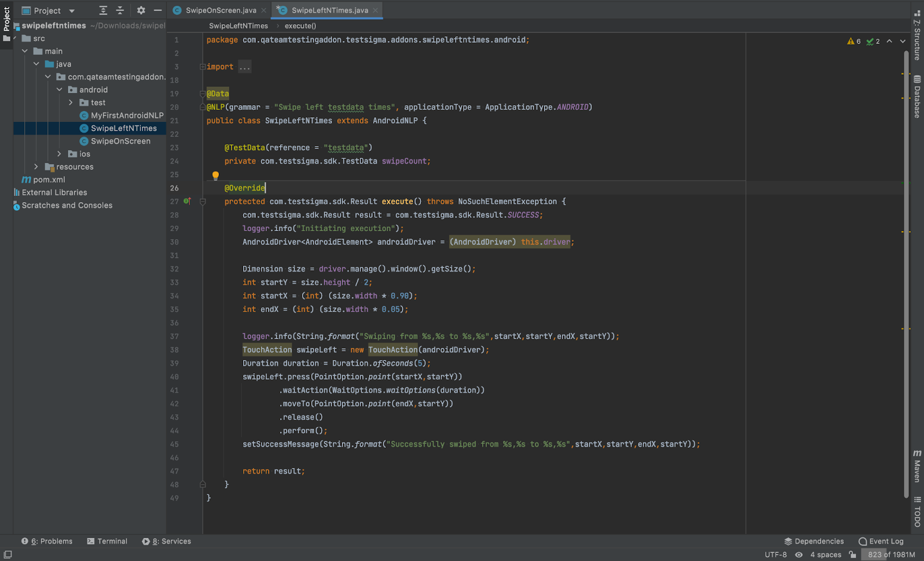
Task: Place cursor after @Override on line 26
Action: 266,188
